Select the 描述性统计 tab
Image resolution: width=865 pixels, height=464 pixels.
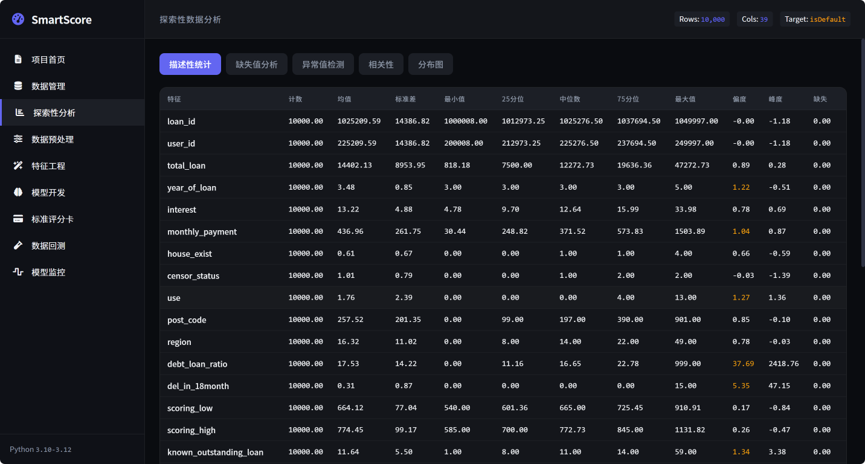(190, 64)
